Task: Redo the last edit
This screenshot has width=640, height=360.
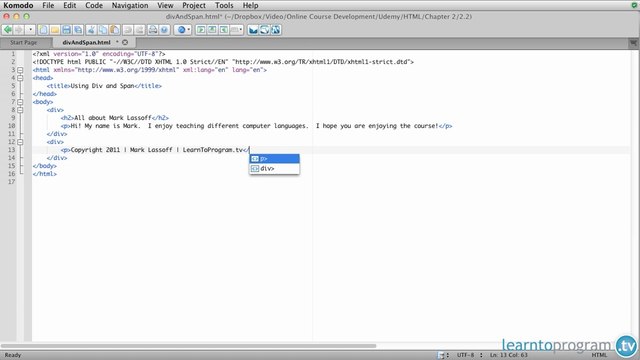Action: coord(140,30)
